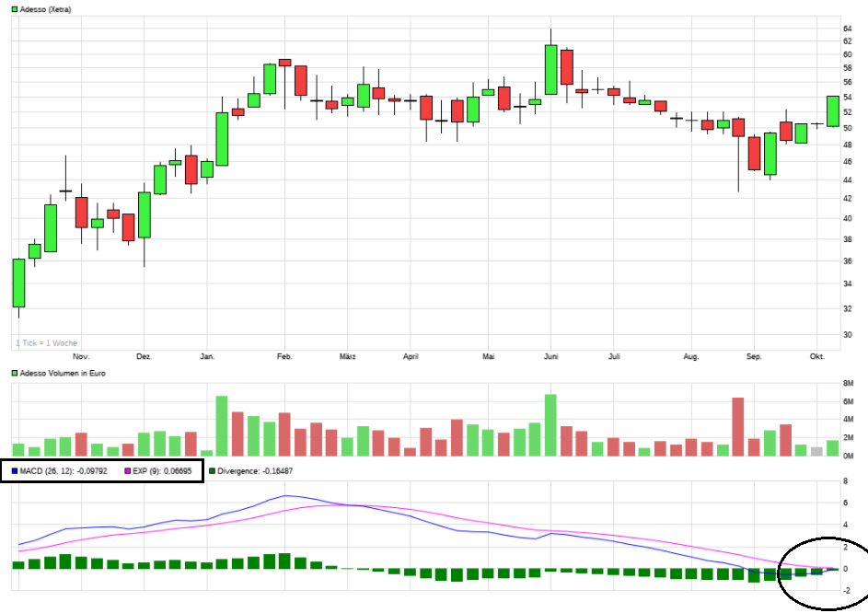Click the 32 price axis label
This screenshot has width=868, height=613.
pyautogui.click(x=848, y=309)
